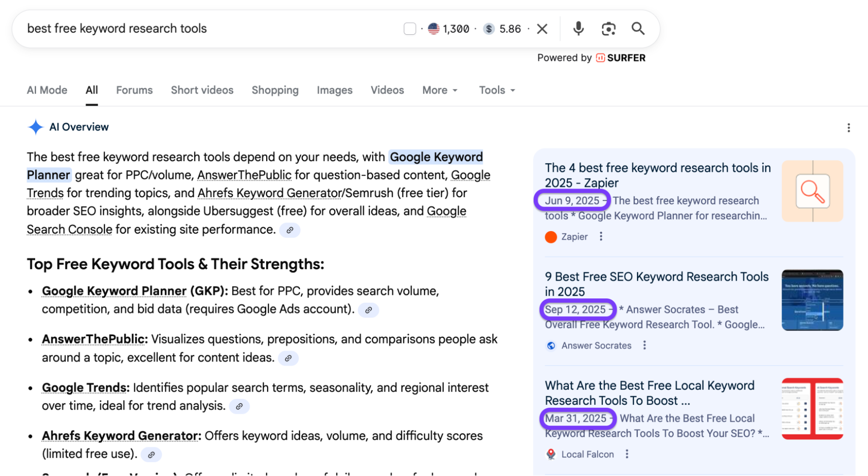This screenshot has height=476, width=868.
Task: Expand the More dropdown menu
Action: (439, 90)
